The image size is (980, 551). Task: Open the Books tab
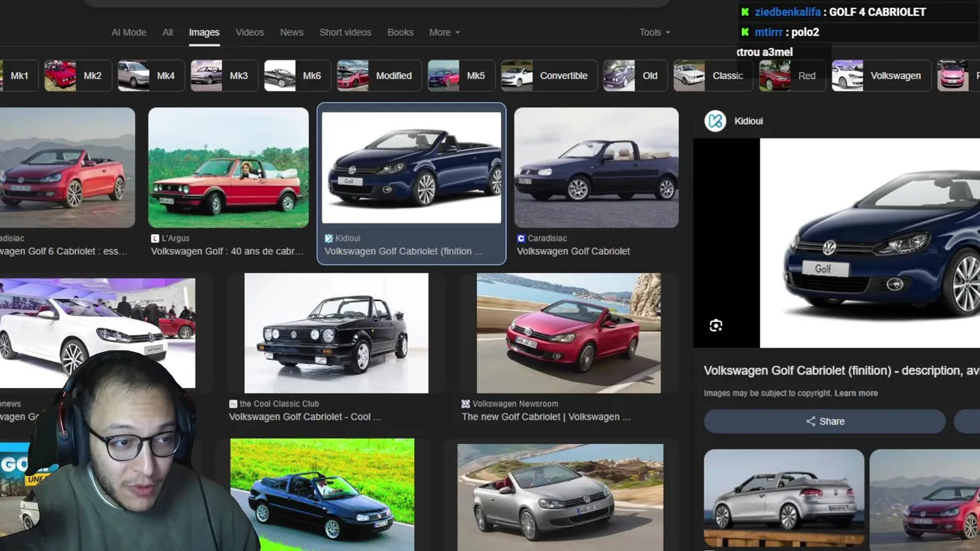[400, 32]
